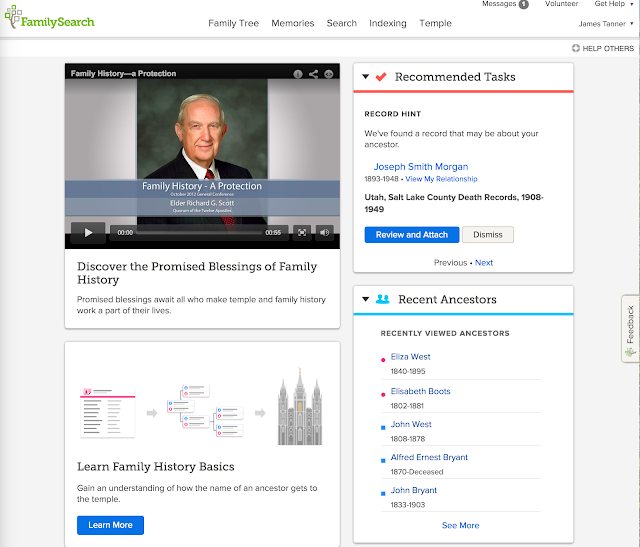The width and height of the screenshot is (640, 547).
Task: Collapse the Recommended Tasks panel
Action: (x=366, y=77)
